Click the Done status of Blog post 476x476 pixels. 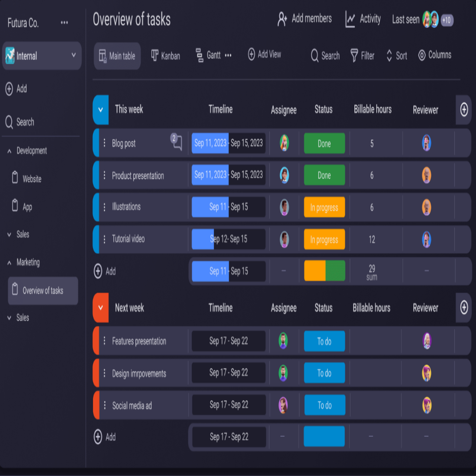324,144
